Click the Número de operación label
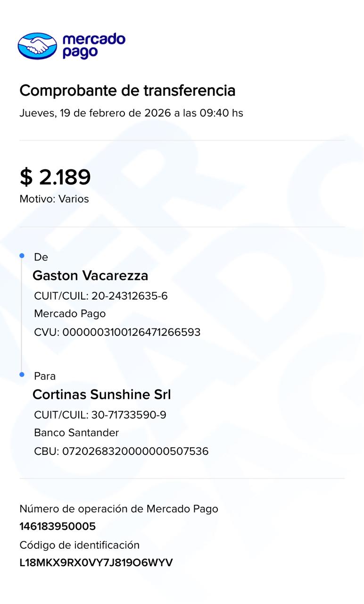Screen dimensions: 364x604 pyautogui.click(x=119, y=509)
